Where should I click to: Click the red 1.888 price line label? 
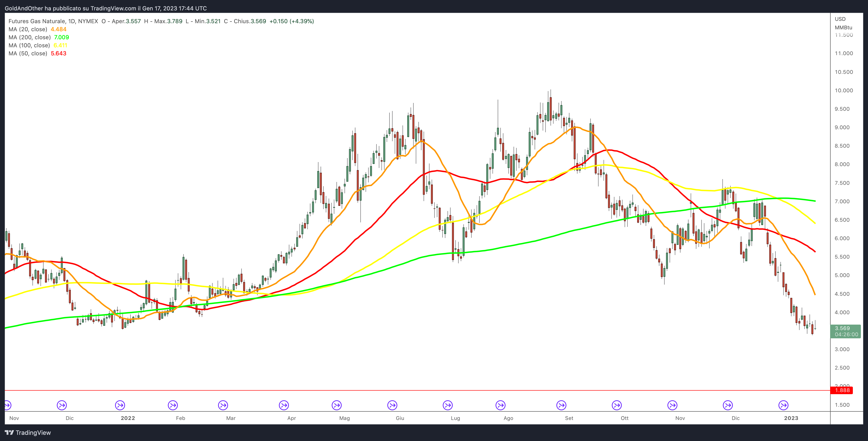tap(842, 391)
